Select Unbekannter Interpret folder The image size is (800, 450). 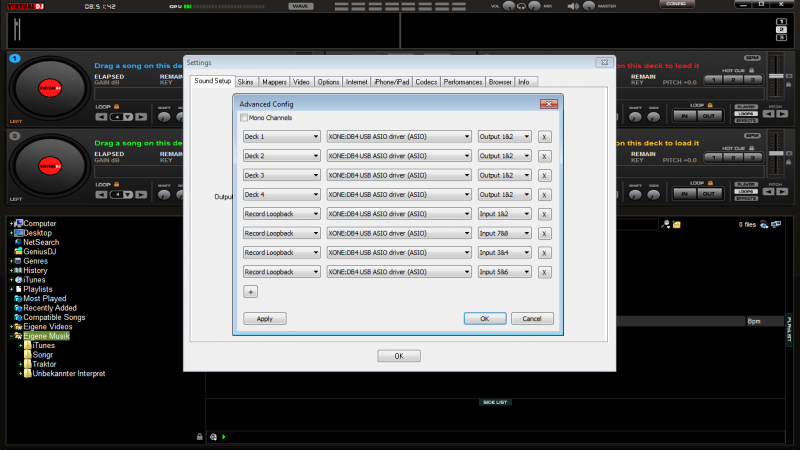[69, 374]
